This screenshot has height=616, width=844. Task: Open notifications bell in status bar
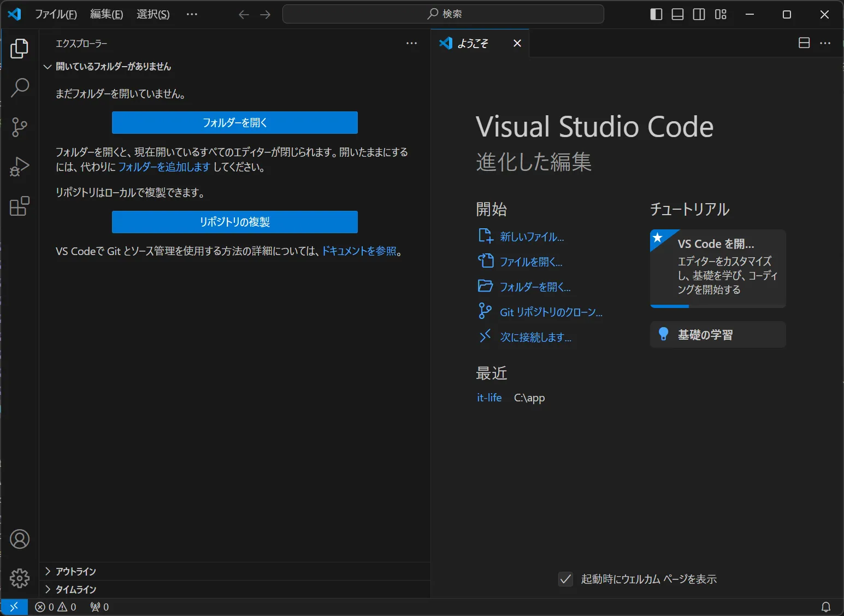coord(826,607)
